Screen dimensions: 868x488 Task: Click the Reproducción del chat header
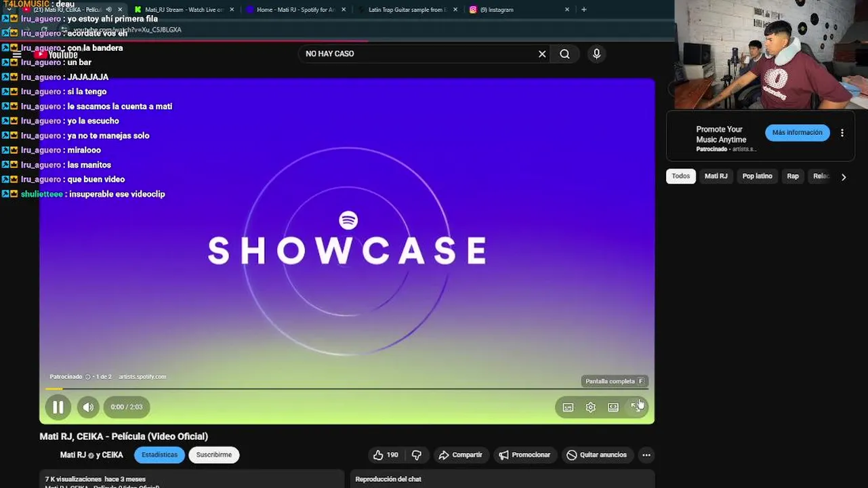coord(388,479)
